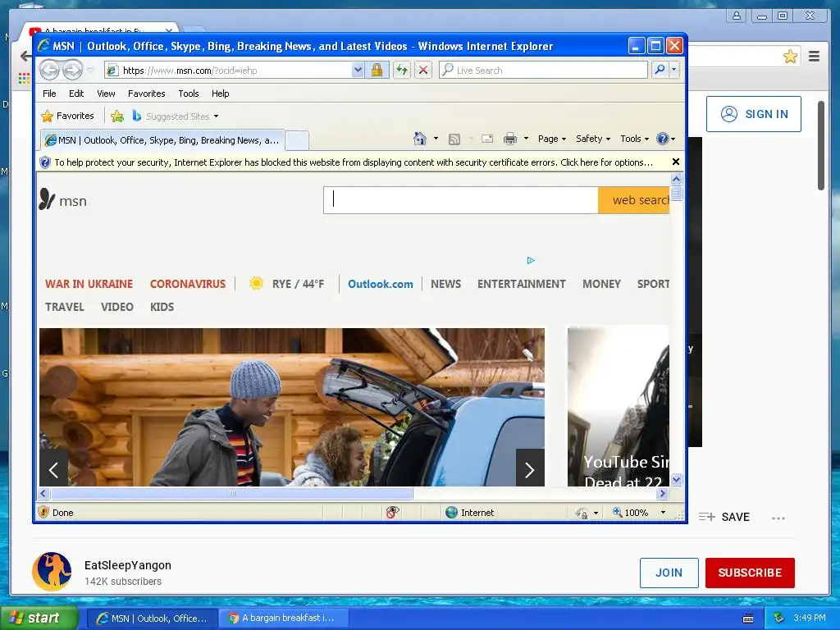Open the Page dropdown menu
The height and width of the screenshot is (630, 840).
click(552, 139)
